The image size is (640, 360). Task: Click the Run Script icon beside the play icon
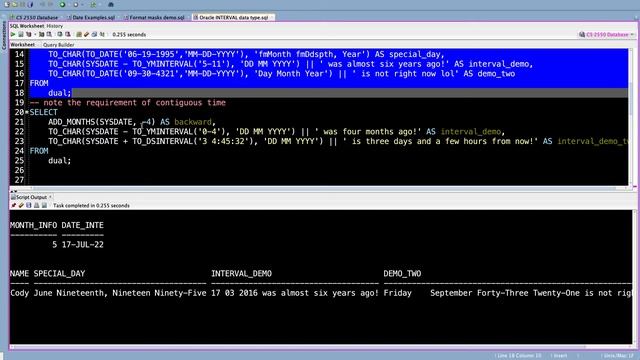20,35
